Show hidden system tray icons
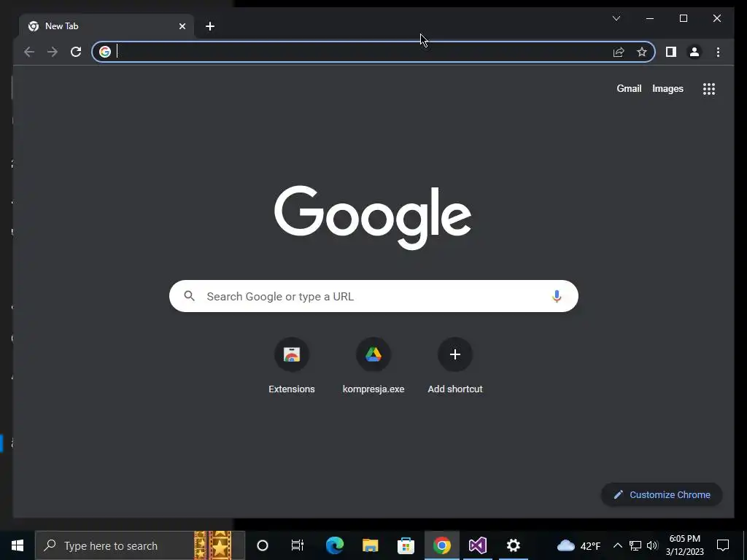 point(617,545)
